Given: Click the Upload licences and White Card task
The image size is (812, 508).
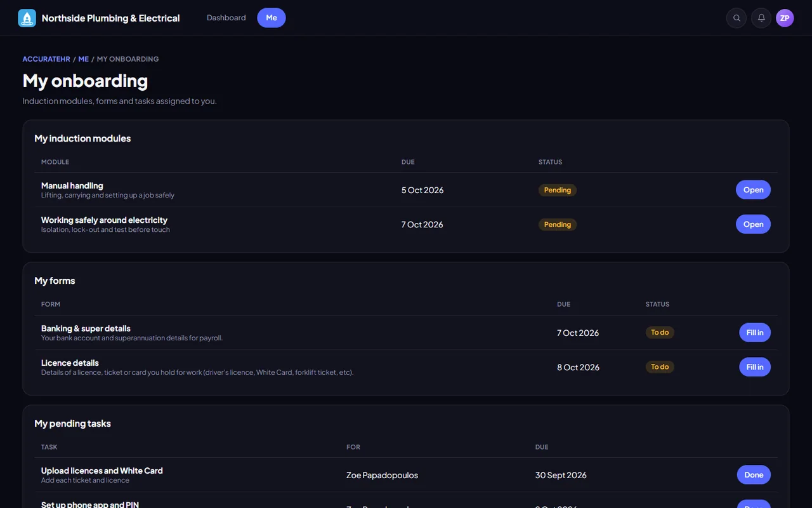Looking at the screenshot, I should [102, 471].
